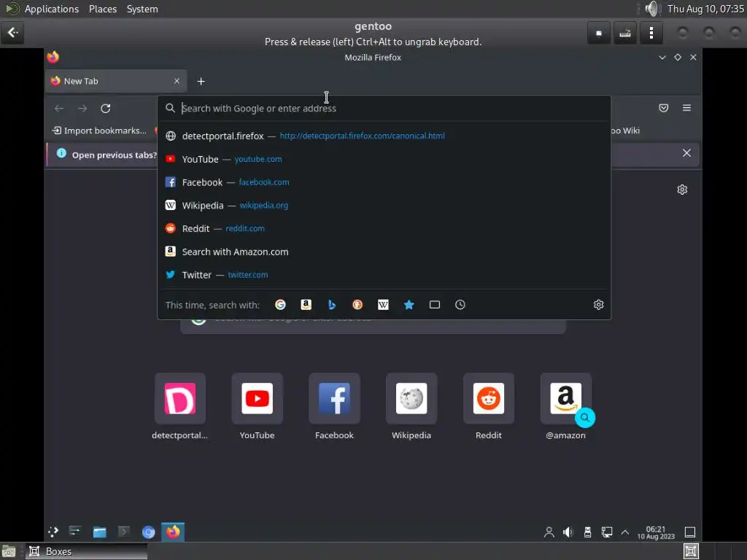Select the detectportal.firefox suggestion
Viewport: 747px width, 560px height.
coord(384,136)
